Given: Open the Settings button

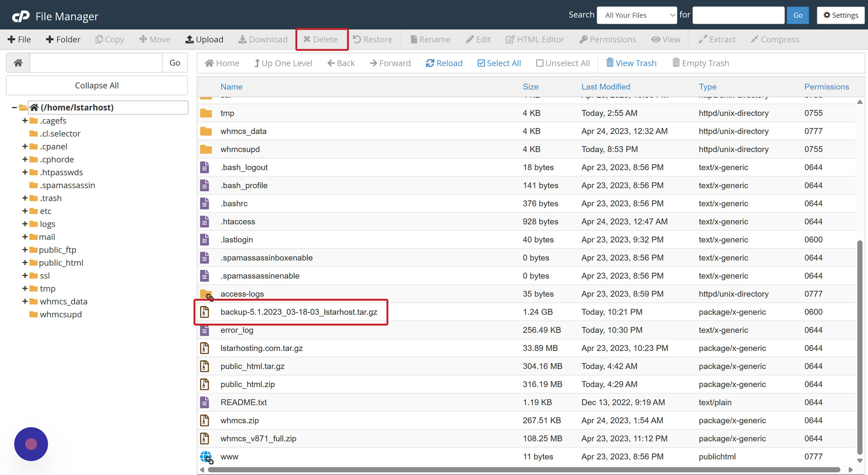Looking at the screenshot, I should (840, 15).
